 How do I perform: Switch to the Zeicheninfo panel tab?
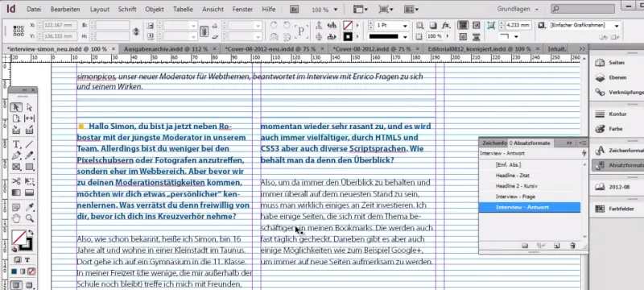494,143
